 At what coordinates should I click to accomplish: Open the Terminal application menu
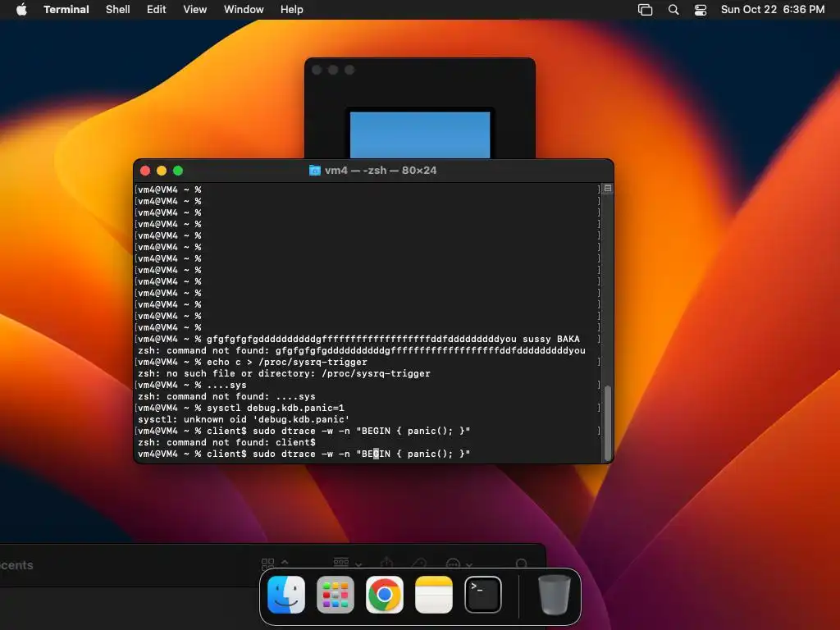66,10
